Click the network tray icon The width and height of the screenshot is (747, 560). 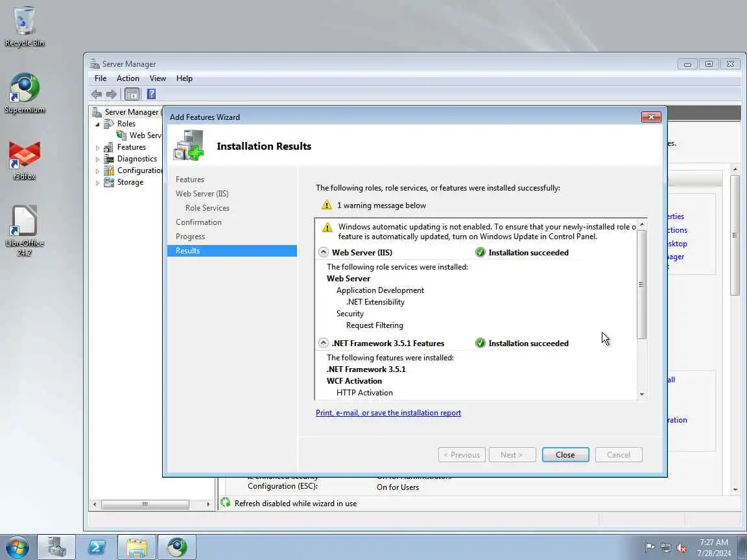(665, 548)
